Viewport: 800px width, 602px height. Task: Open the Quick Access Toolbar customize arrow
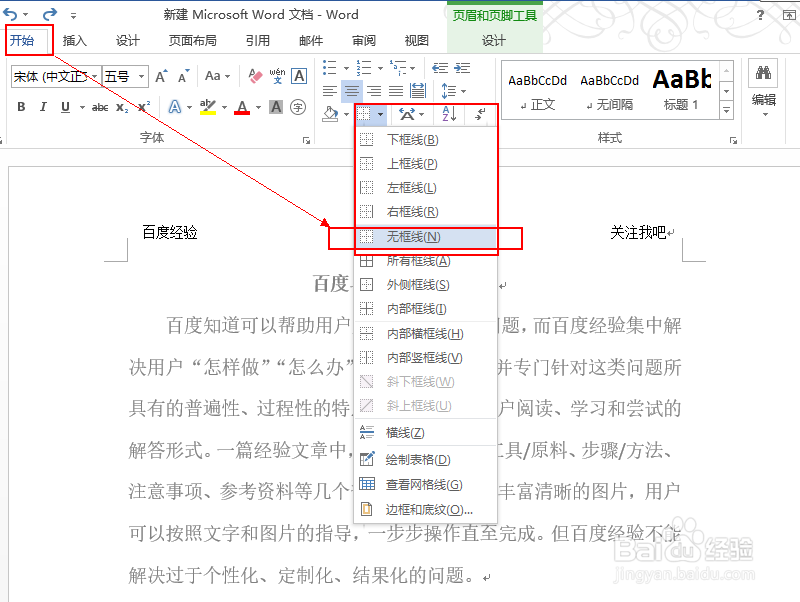[x=73, y=16]
